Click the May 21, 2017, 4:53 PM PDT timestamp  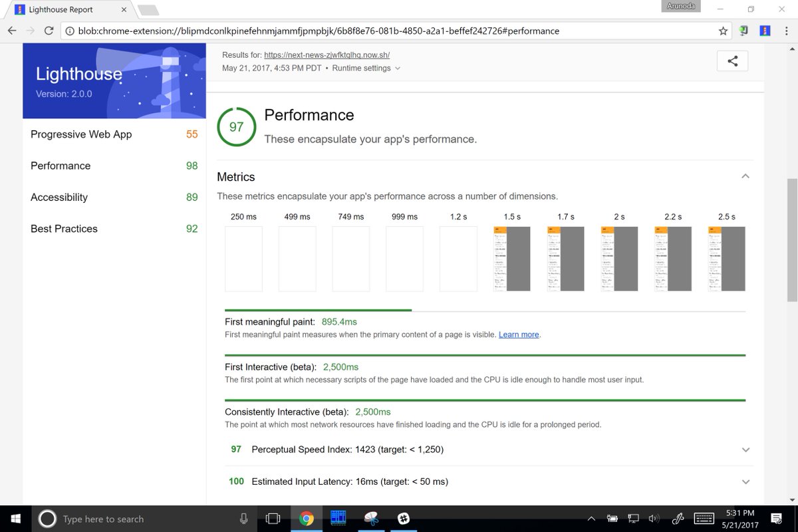(272, 68)
